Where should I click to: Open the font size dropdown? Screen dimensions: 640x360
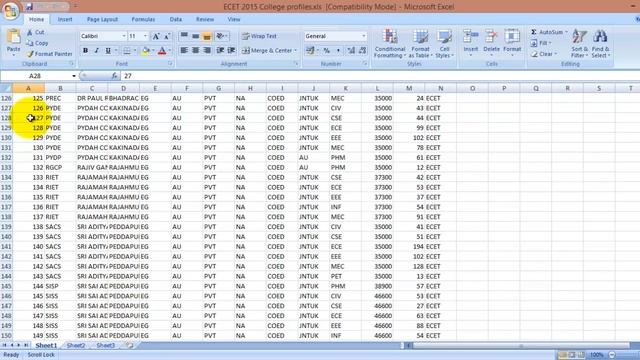[x=145, y=36]
